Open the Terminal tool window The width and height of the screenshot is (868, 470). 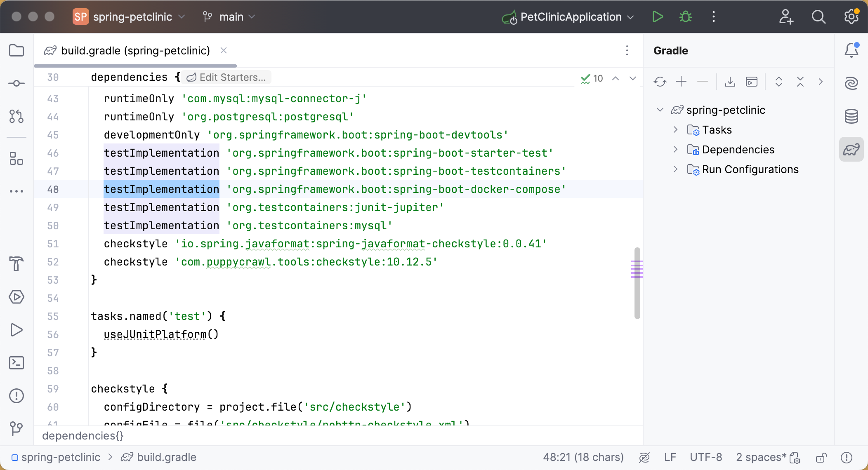tap(17, 363)
